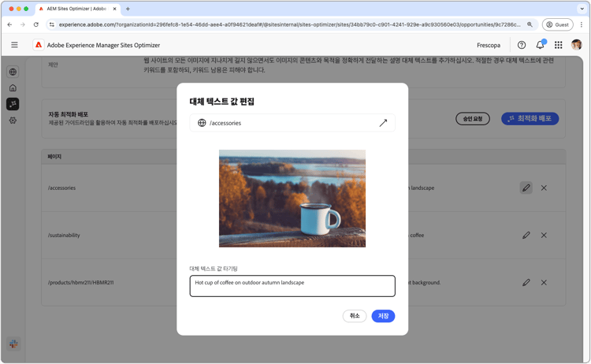Reload the page
The height and width of the screenshot is (364, 591).
pyautogui.click(x=35, y=24)
